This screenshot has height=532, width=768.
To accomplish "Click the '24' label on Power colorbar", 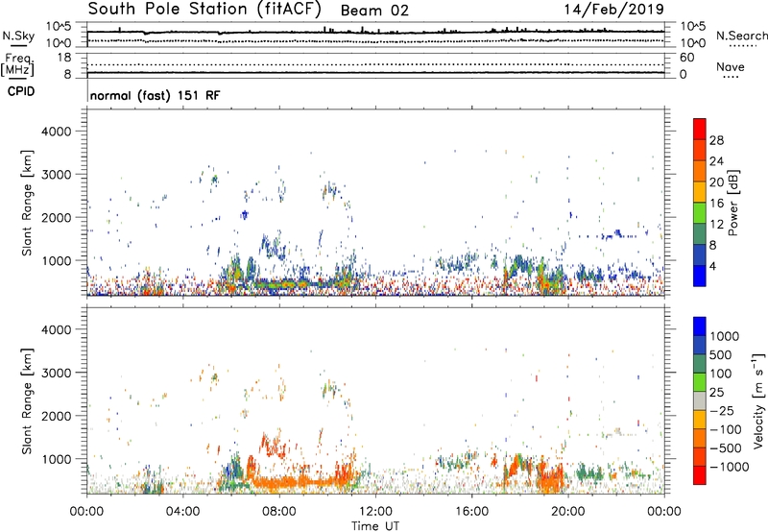I will click(x=716, y=161).
